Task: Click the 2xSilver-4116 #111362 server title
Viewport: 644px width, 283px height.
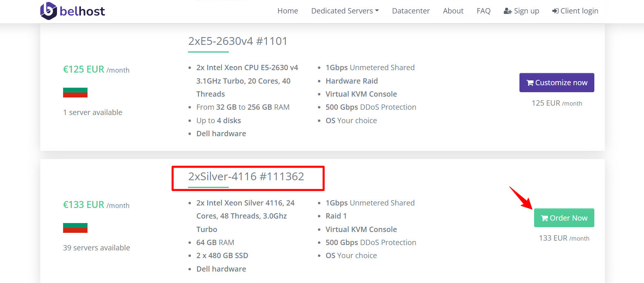Action: [246, 177]
